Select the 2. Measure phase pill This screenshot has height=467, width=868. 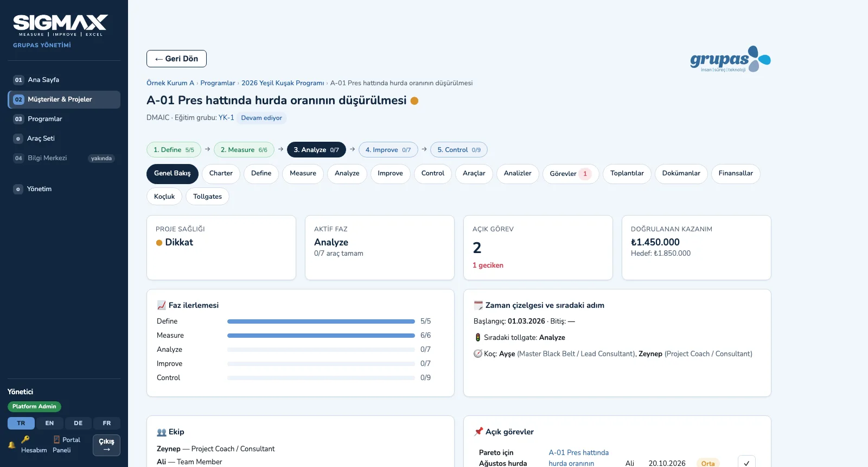pyautogui.click(x=244, y=150)
